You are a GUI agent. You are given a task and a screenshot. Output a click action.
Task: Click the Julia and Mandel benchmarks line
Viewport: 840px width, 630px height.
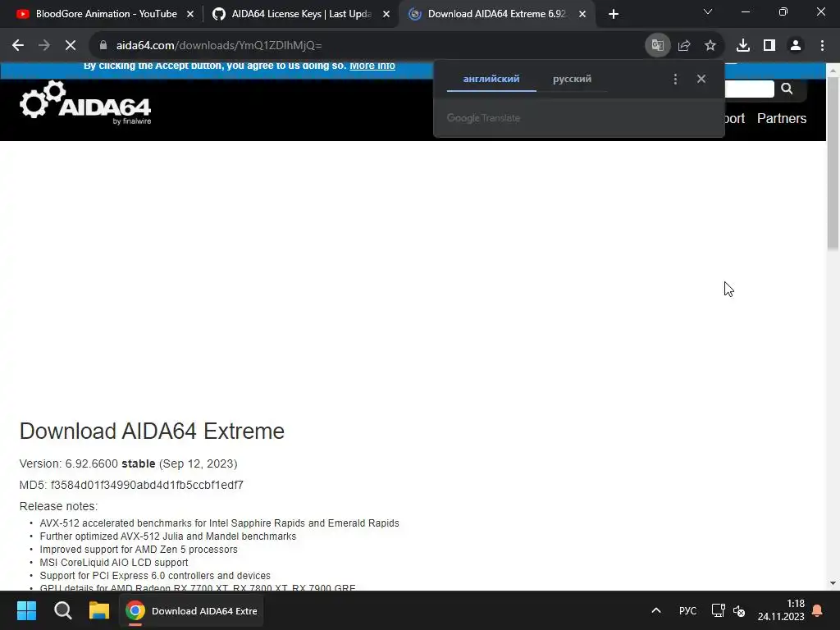click(x=168, y=536)
